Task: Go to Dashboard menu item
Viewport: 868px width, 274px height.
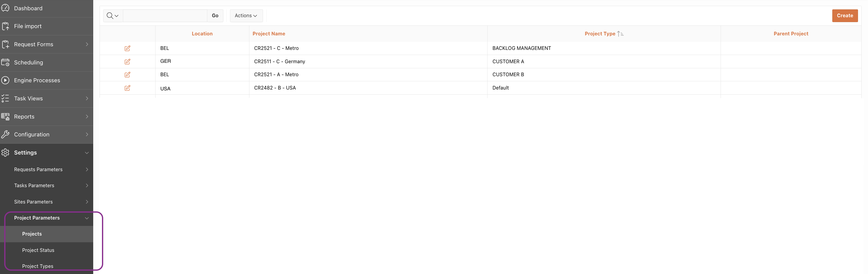Action: click(x=47, y=8)
